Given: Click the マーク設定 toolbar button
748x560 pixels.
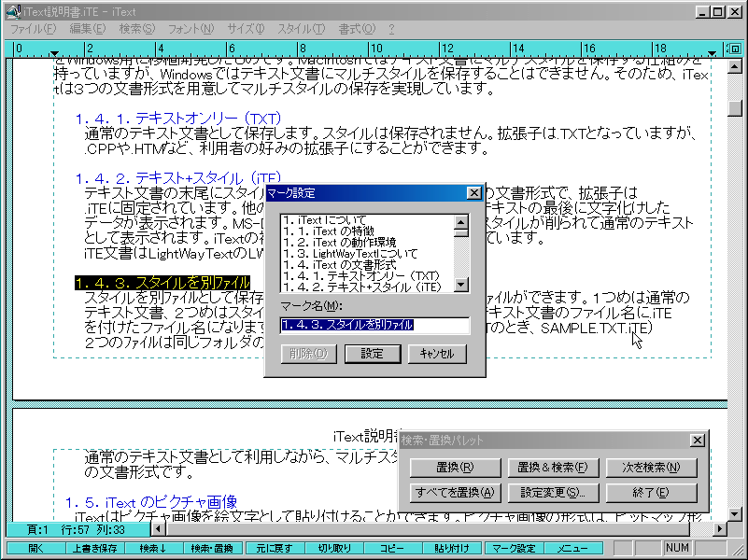Looking at the screenshot, I should 514,548.
